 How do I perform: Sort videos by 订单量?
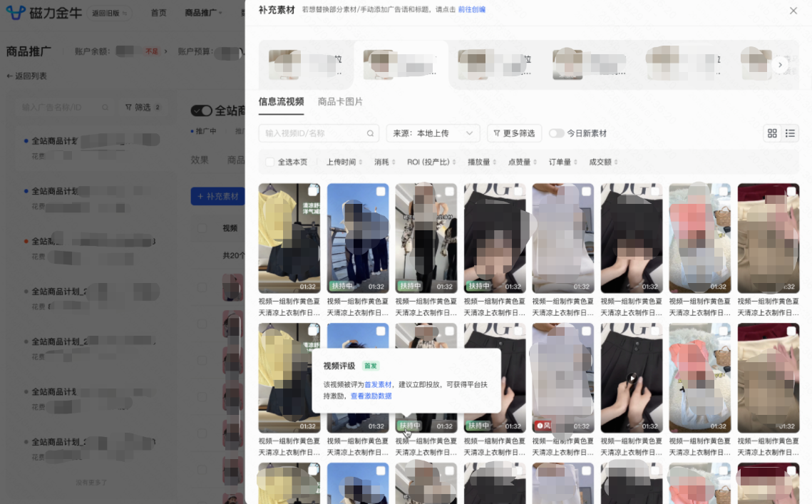(x=563, y=162)
